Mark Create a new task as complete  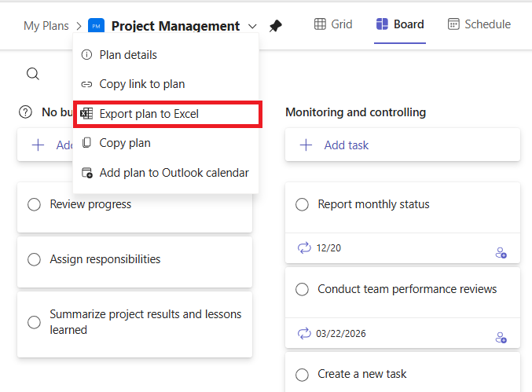click(302, 375)
